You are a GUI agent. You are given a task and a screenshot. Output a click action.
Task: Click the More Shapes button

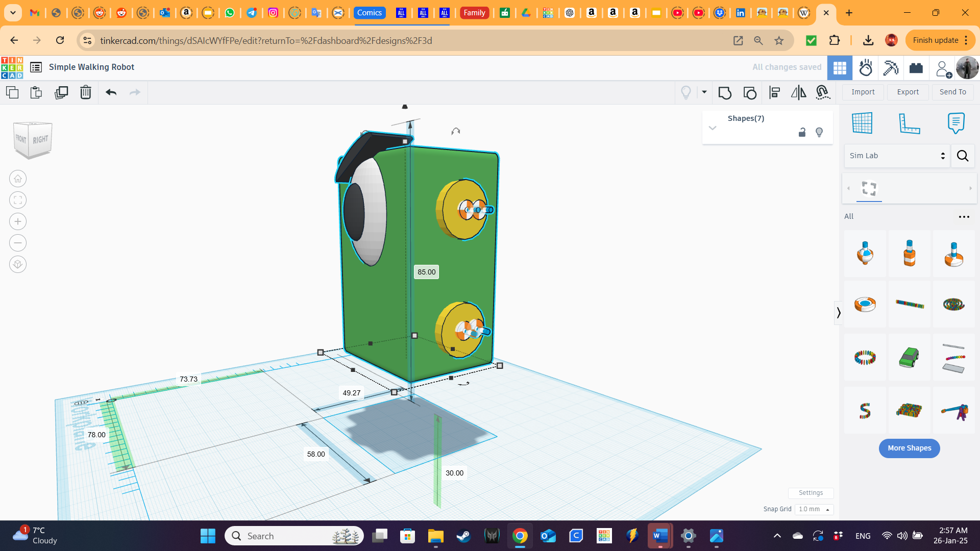(x=909, y=448)
